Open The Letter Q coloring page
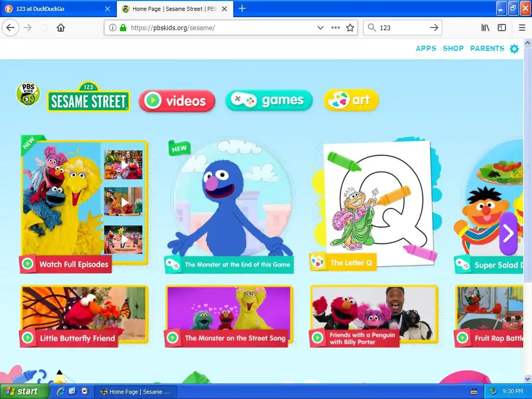This screenshot has height=399, width=532. 376,205
